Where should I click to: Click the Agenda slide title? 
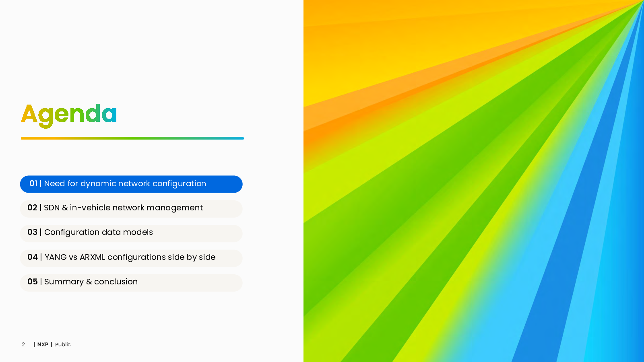coord(69,115)
